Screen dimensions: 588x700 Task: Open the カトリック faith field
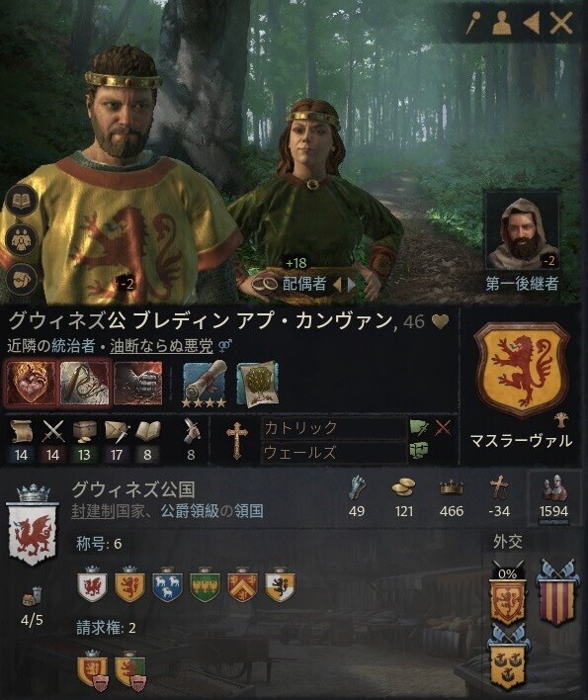(334, 428)
